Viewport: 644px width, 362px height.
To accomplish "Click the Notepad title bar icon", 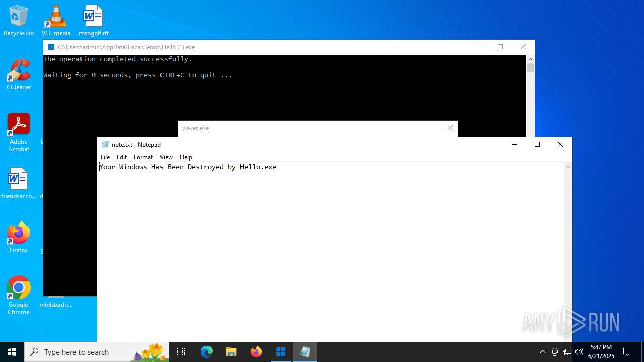I will tap(105, 144).
